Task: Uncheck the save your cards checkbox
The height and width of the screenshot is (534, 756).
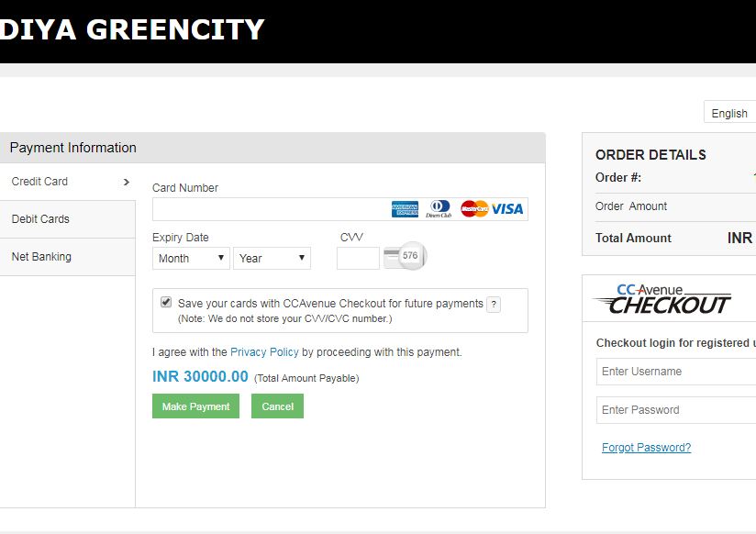Action: coord(166,302)
